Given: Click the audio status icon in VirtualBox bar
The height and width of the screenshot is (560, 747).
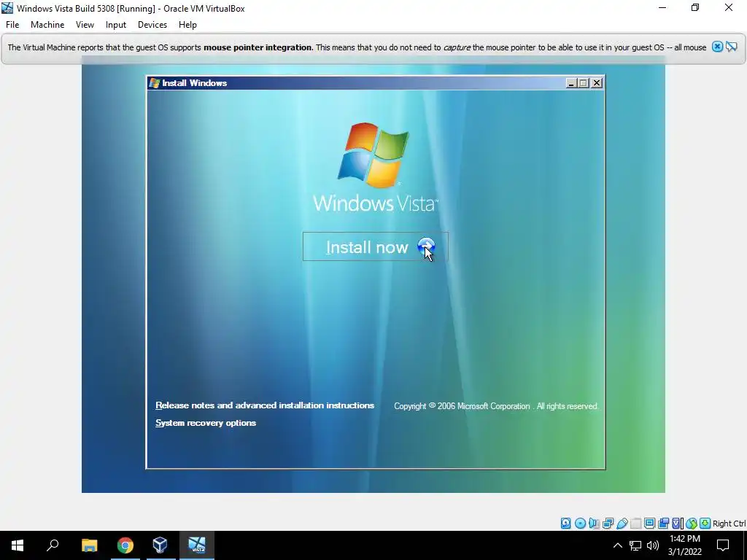Looking at the screenshot, I should pos(594,524).
